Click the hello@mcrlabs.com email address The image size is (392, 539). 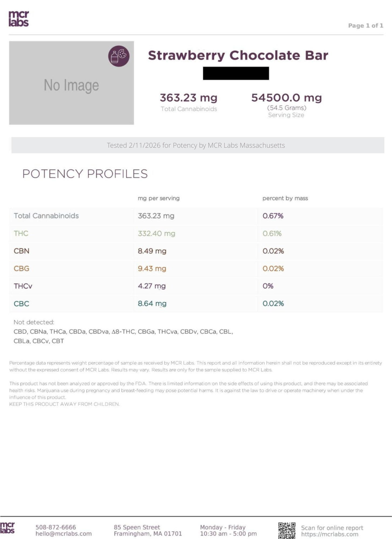click(64, 534)
